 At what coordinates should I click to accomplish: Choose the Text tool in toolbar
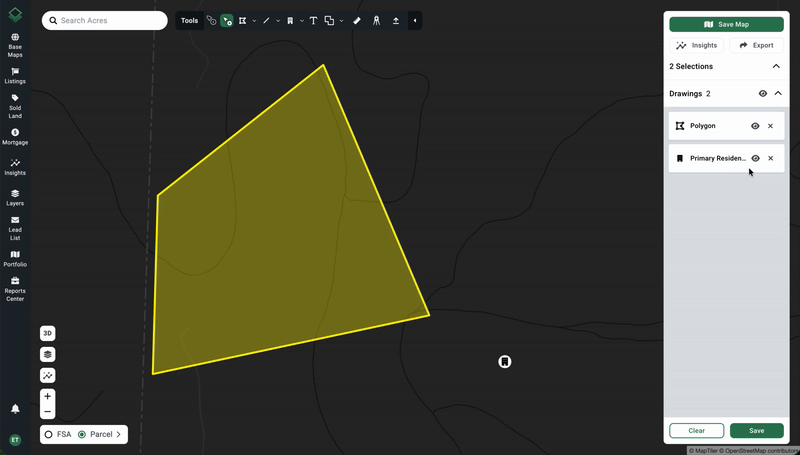[x=313, y=20]
